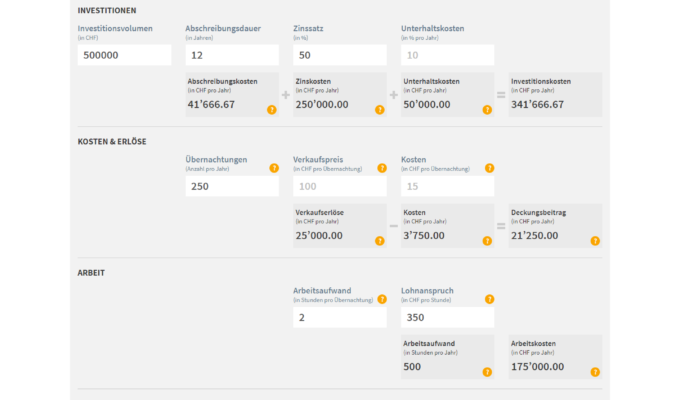This screenshot has width=680, height=400.
Task: Focus the Kosten per Übernachtung input
Action: coord(448,186)
